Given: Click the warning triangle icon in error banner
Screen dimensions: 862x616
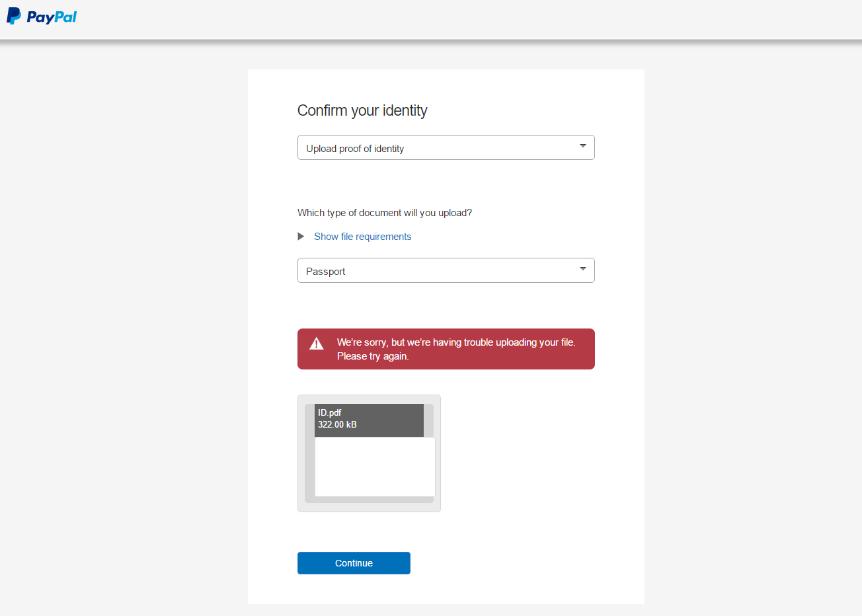Looking at the screenshot, I should pyautogui.click(x=317, y=344).
